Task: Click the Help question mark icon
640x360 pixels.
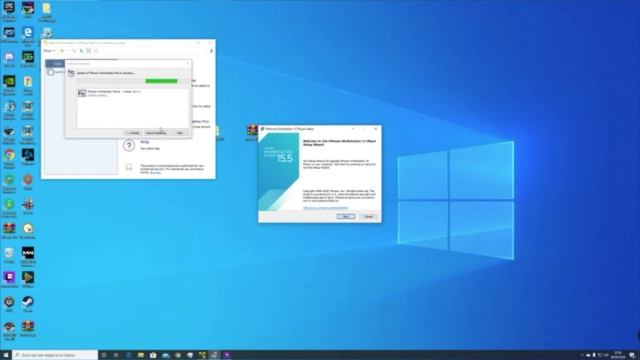Action: 129,145
